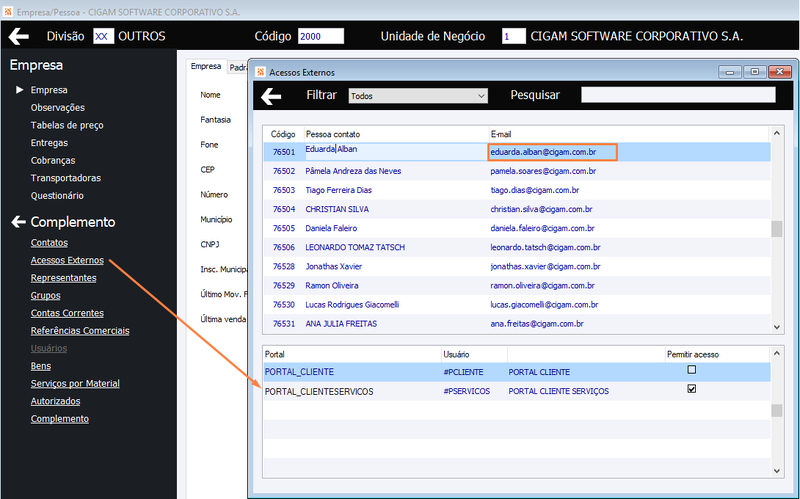
Task: Click the Pesquisar search field
Action: click(x=678, y=95)
